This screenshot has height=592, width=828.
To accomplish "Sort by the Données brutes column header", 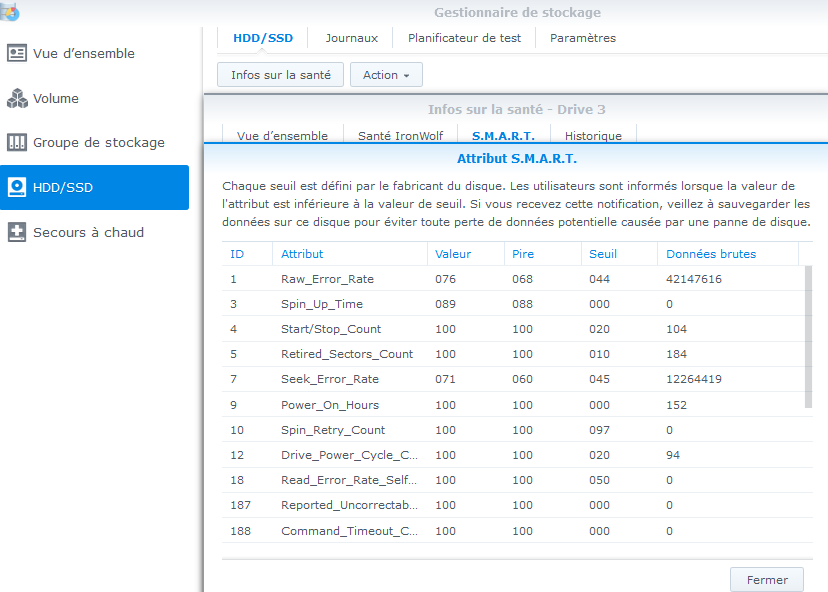I will pos(728,254).
